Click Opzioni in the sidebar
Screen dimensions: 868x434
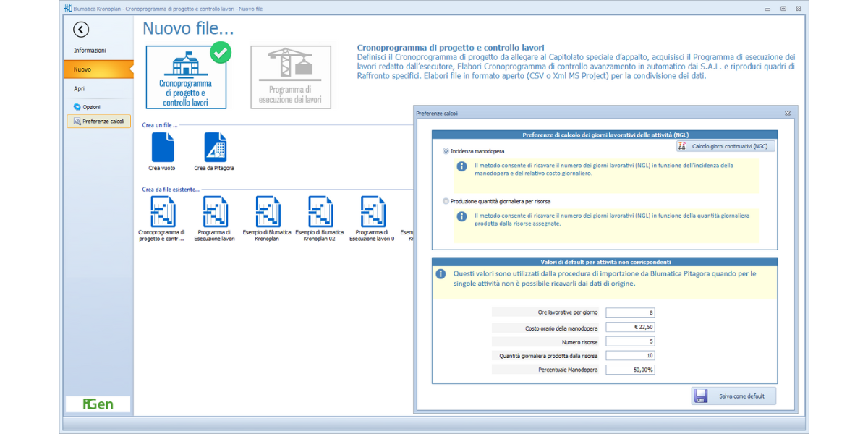pos(91,107)
